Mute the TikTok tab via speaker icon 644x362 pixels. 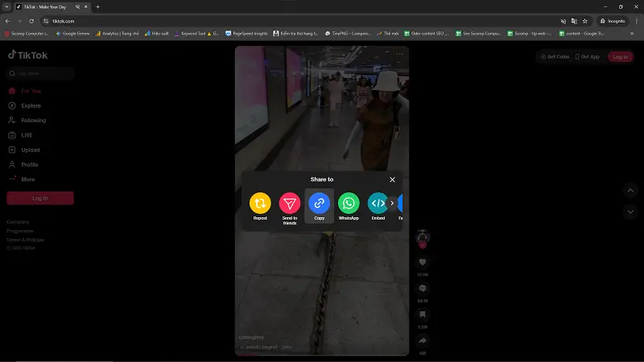[x=77, y=7]
